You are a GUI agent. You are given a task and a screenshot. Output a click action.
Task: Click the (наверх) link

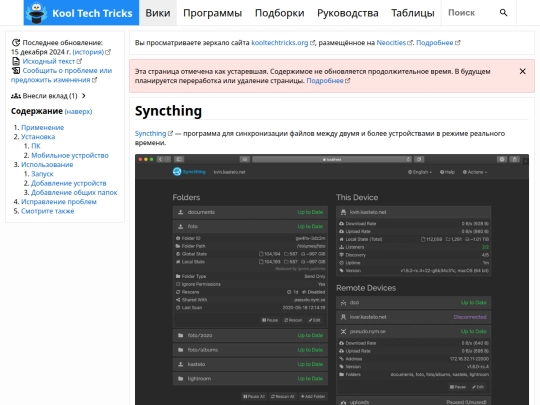(78, 112)
